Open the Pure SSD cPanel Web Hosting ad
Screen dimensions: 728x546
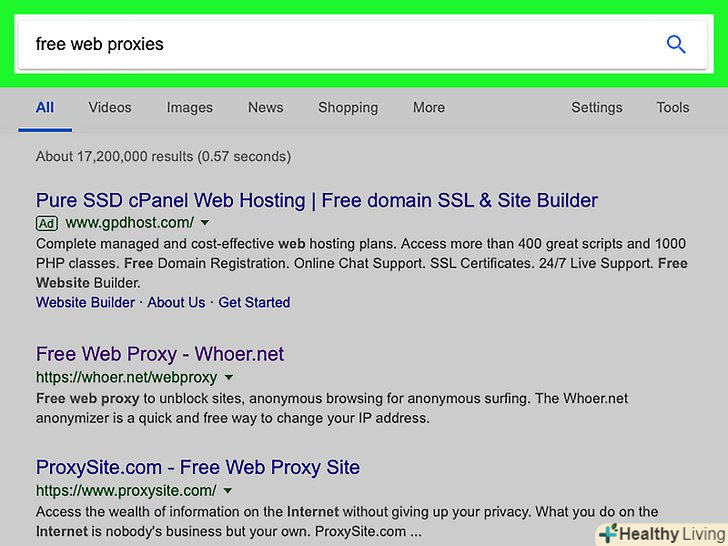tap(316, 200)
